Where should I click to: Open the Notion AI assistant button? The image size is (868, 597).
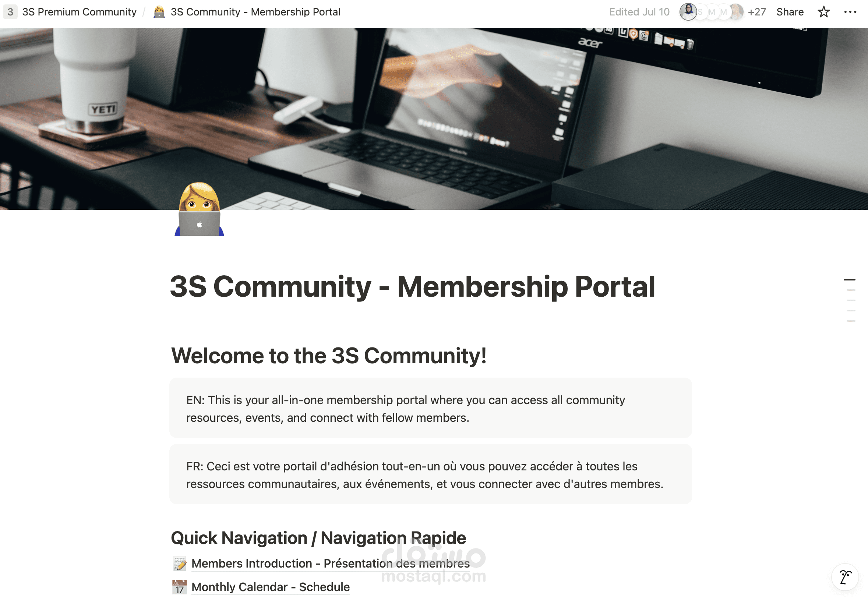tap(845, 577)
